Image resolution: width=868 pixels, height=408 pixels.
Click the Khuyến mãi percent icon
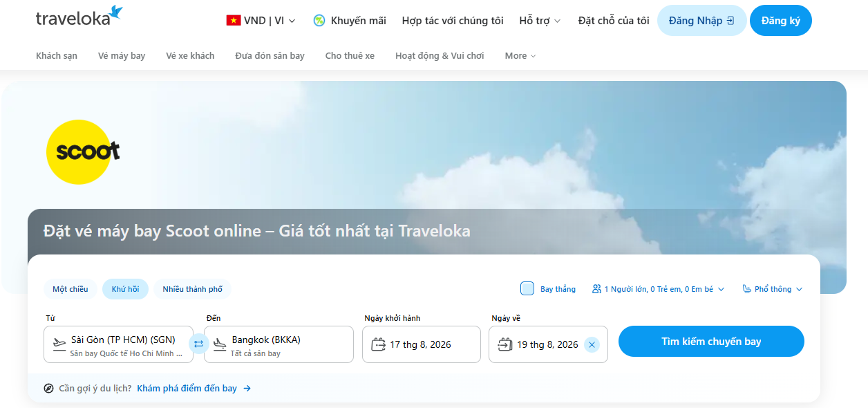click(x=319, y=21)
